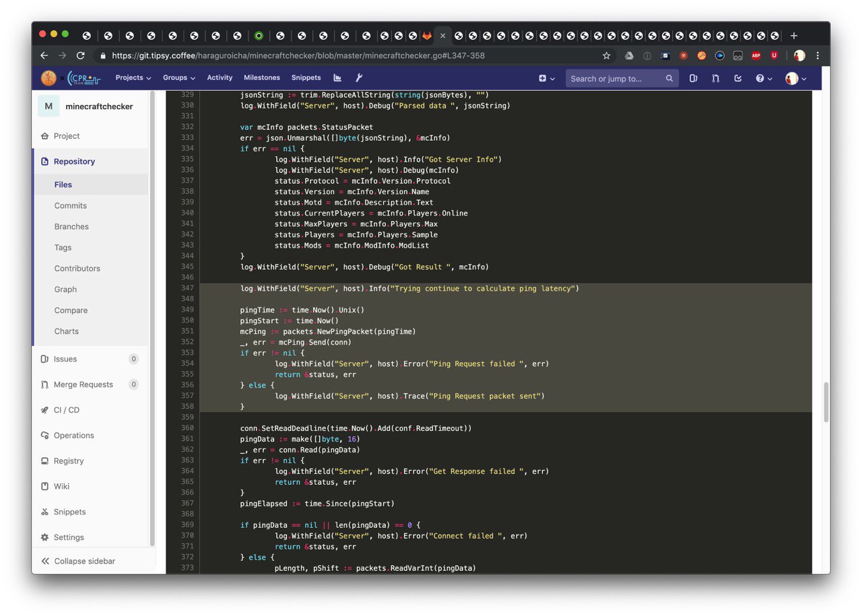The width and height of the screenshot is (862, 616).
Task: Switch to the GitLab fox favicon tab
Action: tap(427, 36)
